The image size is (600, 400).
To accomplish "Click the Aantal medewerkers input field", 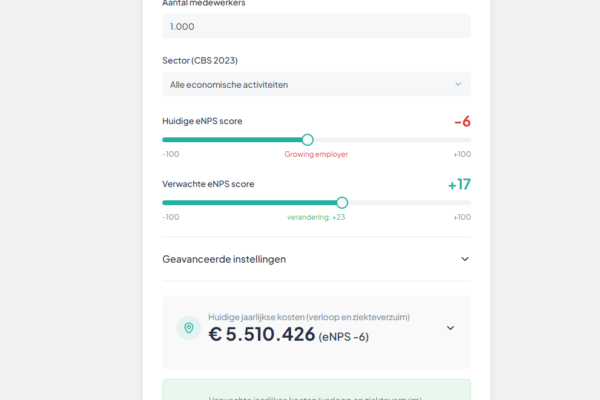I will (x=316, y=26).
